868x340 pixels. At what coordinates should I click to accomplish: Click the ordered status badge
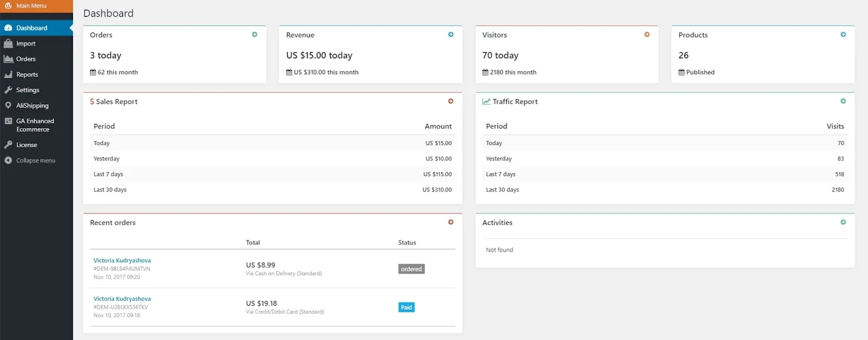(411, 269)
